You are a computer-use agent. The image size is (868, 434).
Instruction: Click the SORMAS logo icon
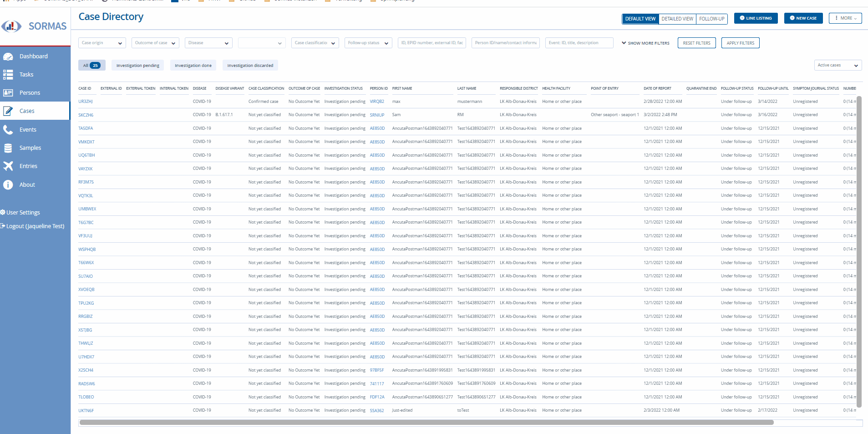tap(11, 26)
